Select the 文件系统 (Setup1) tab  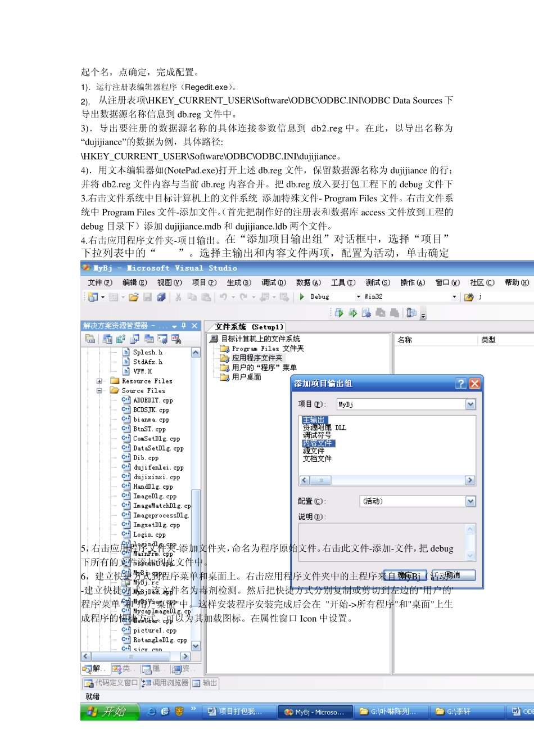tap(250, 327)
